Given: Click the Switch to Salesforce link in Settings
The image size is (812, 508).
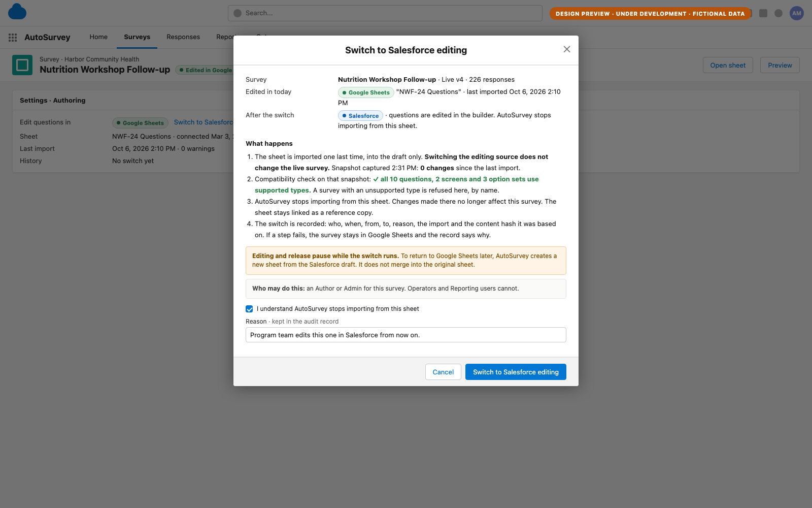Looking at the screenshot, I should point(204,122).
